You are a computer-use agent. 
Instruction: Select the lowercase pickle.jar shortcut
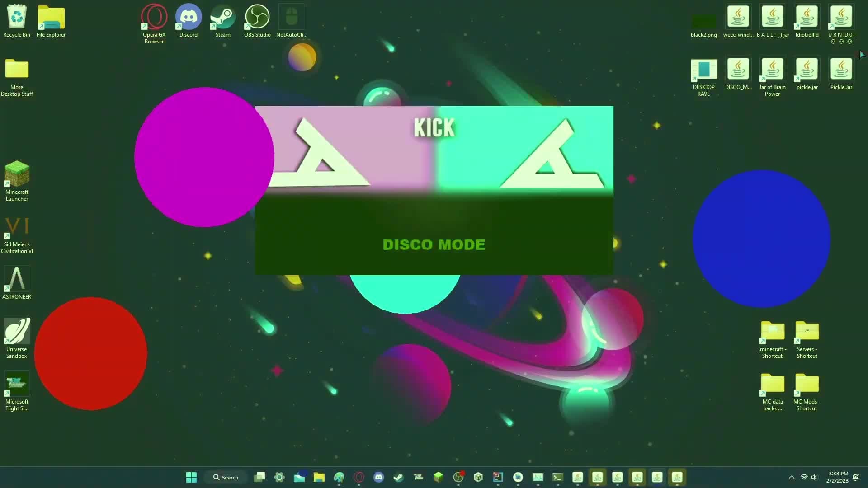(807, 74)
